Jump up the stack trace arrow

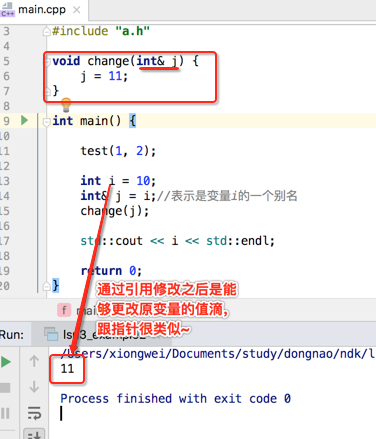[34, 361]
